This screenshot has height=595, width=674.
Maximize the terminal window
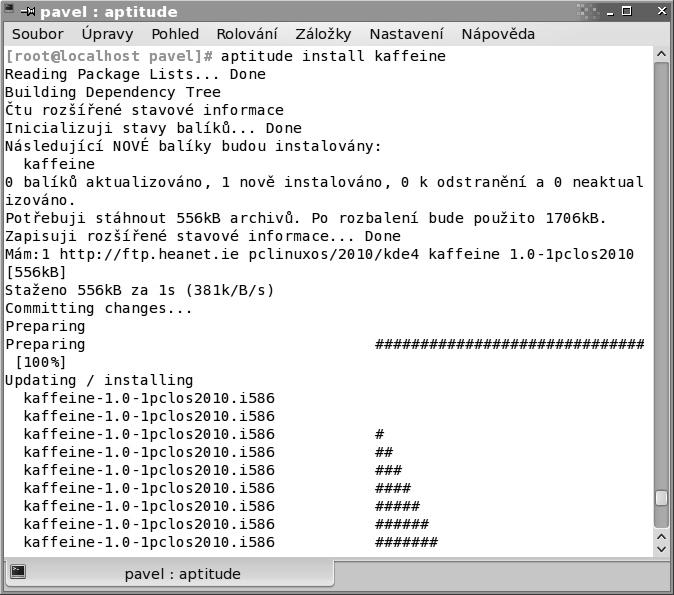[x=627, y=11]
